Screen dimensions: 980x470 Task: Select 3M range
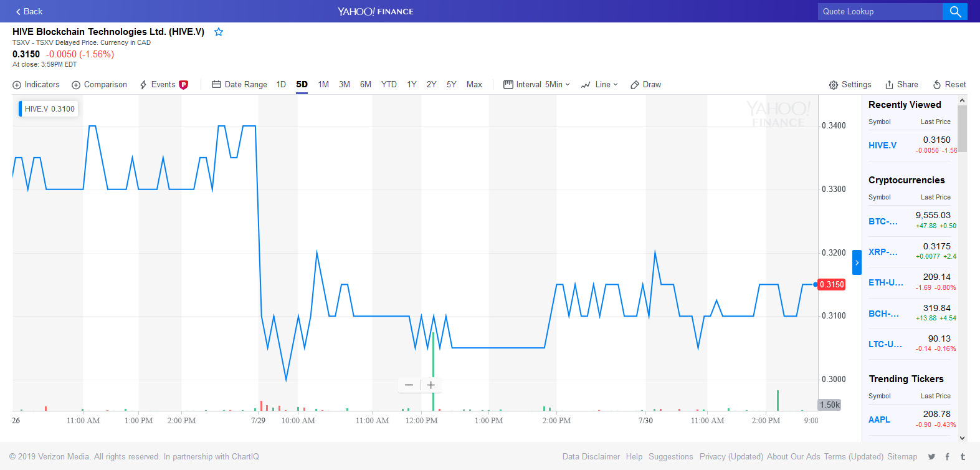tap(345, 85)
